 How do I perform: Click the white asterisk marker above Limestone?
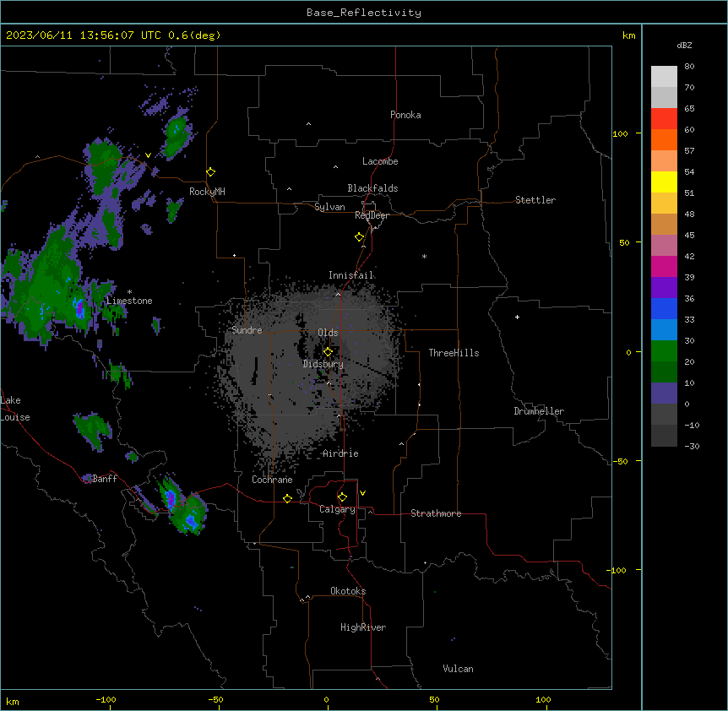[x=129, y=292]
